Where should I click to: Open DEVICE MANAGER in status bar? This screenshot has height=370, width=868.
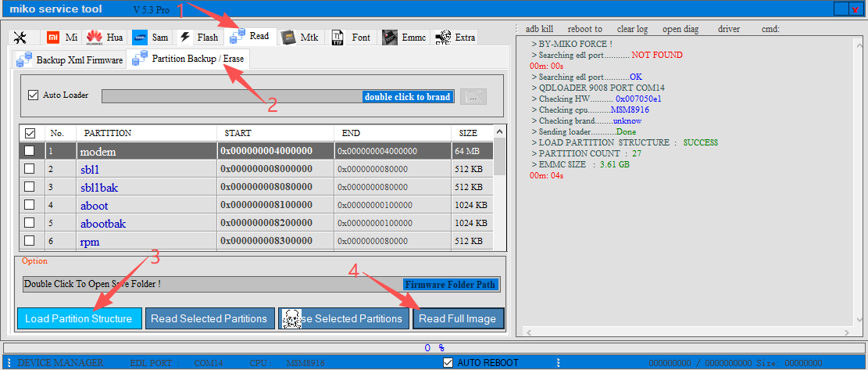point(60,363)
